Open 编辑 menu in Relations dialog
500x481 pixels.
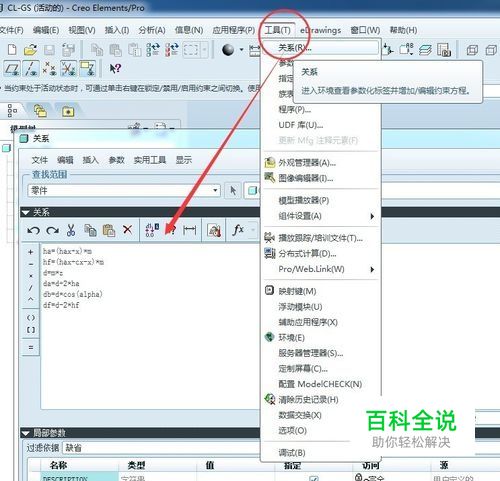click(x=65, y=160)
